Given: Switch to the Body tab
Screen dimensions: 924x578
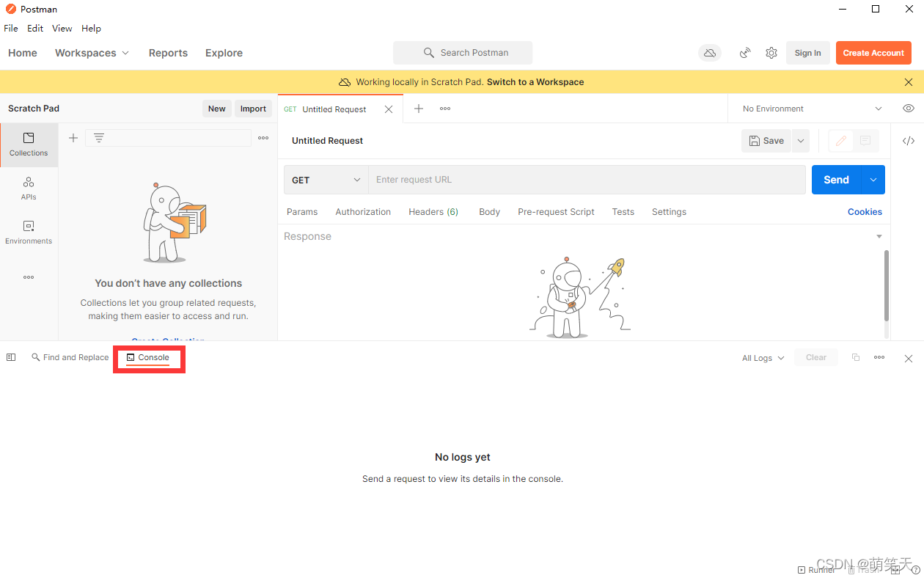Looking at the screenshot, I should coord(489,212).
